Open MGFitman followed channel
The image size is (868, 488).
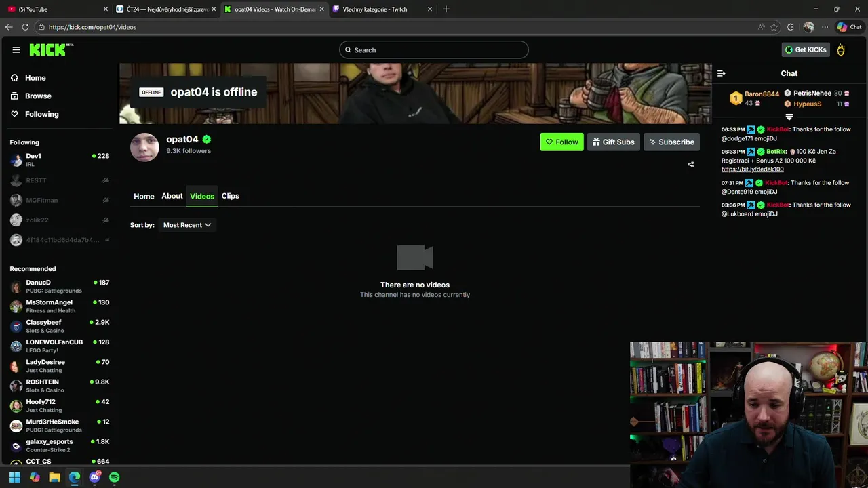tap(60, 200)
